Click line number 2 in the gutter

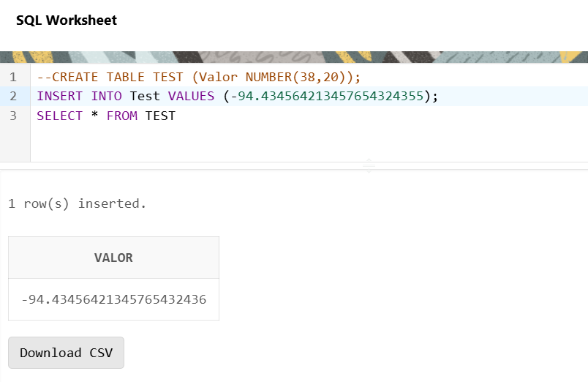(x=14, y=96)
